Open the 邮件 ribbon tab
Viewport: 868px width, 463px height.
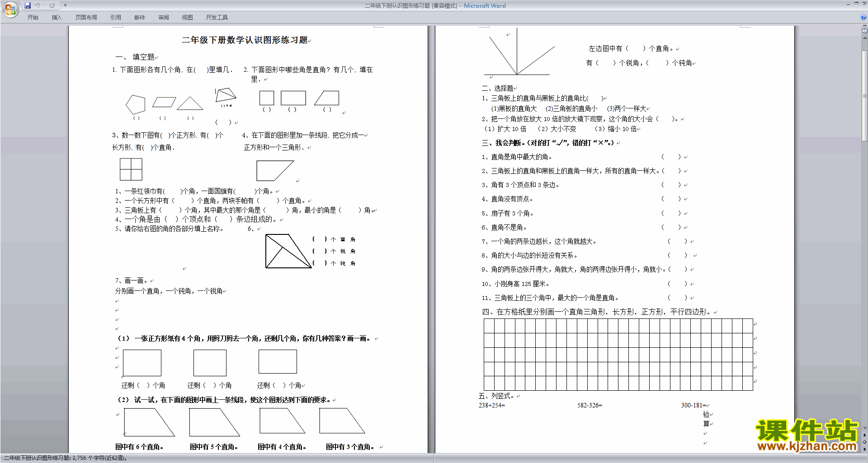pyautogui.click(x=140, y=17)
